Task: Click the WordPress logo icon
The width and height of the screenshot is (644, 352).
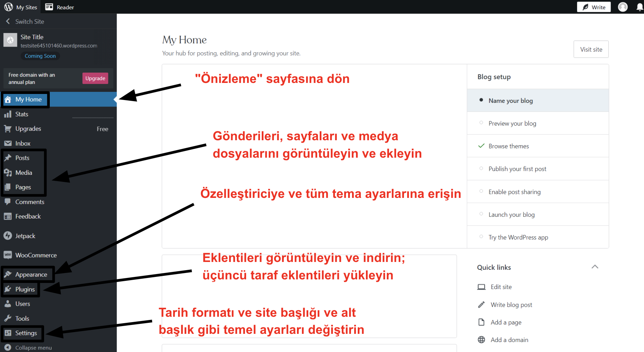Action: [x=9, y=7]
